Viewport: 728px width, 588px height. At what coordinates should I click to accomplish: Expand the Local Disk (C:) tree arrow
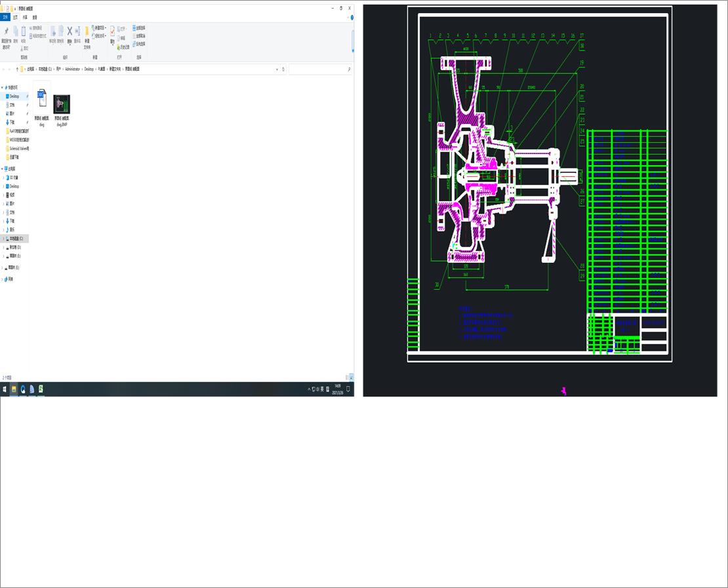tap(4, 239)
